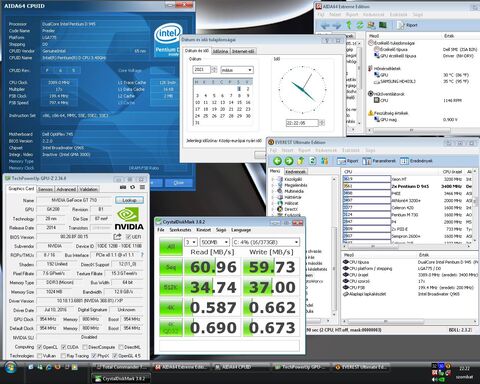Click the green board icon in AIDA64 Extreme toolbar
The height and width of the screenshot is (384, 480).
(383, 25)
